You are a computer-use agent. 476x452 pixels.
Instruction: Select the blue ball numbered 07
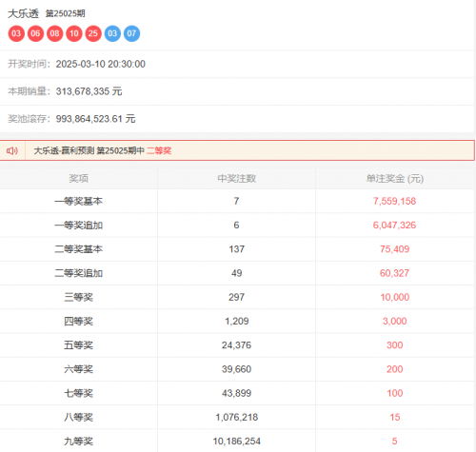click(x=131, y=33)
